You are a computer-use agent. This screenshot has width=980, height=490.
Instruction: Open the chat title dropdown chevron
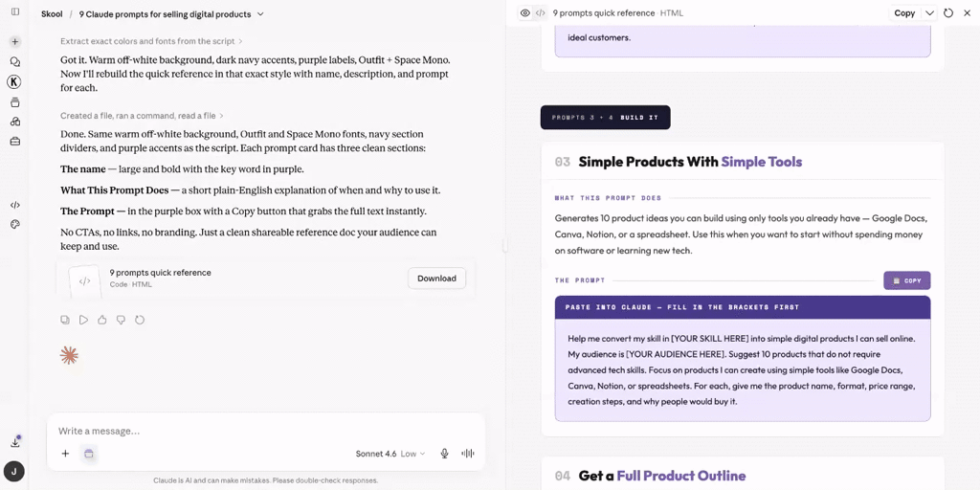click(x=260, y=13)
